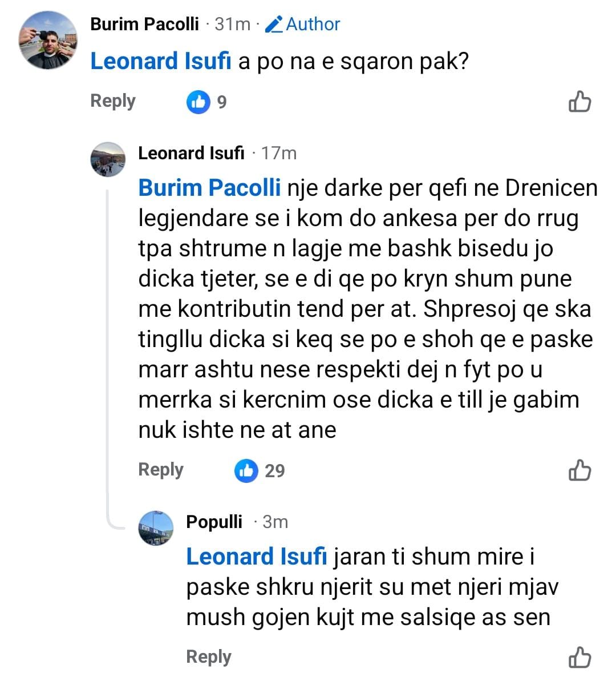Open Burim Pacolli's profile picture
This screenshot has height=681, width=616.
coord(47,40)
